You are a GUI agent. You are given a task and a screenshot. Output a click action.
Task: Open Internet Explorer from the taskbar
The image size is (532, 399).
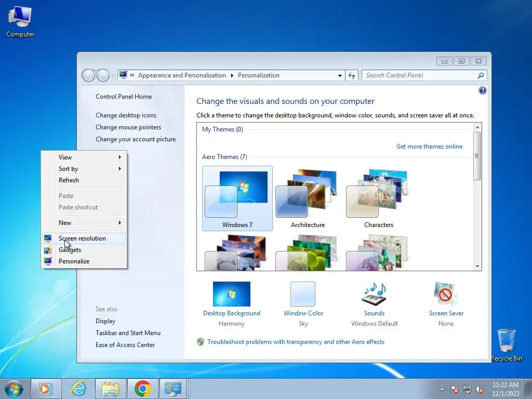coord(78,389)
